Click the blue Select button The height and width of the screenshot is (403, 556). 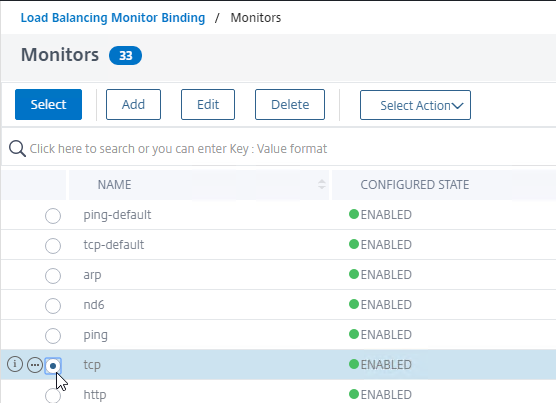pos(49,105)
